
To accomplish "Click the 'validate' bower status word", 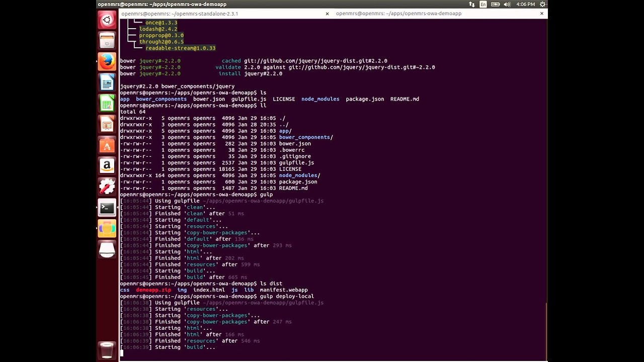I will point(228,67).
